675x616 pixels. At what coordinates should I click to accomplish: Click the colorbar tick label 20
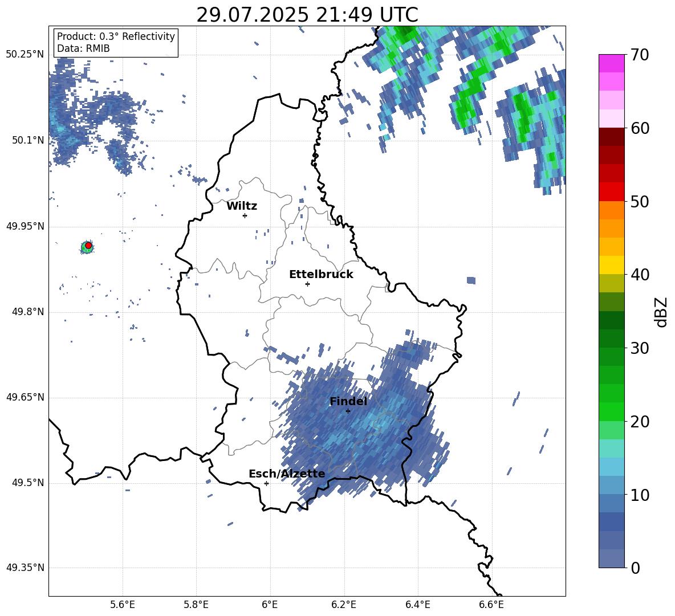coord(640,421)
